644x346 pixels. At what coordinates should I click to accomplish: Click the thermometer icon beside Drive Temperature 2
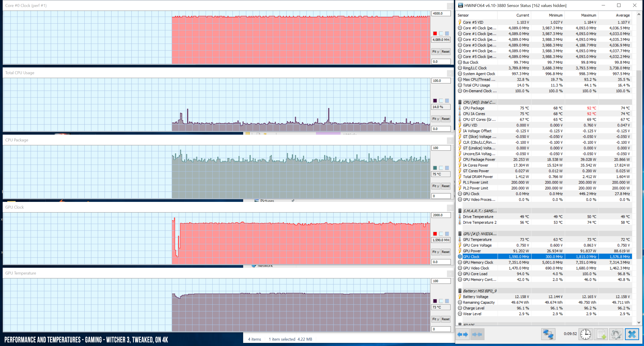click(460, 222)
